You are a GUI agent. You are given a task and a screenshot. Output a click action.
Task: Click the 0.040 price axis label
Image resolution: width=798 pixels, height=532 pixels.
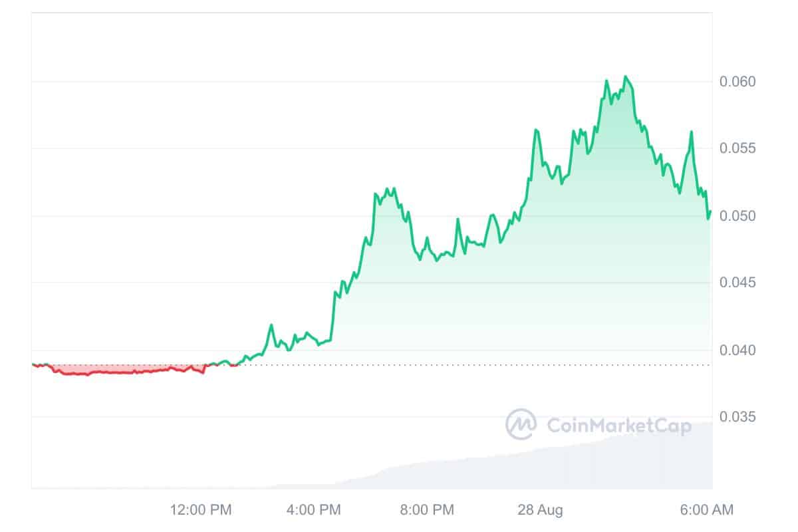click(737, 350)
